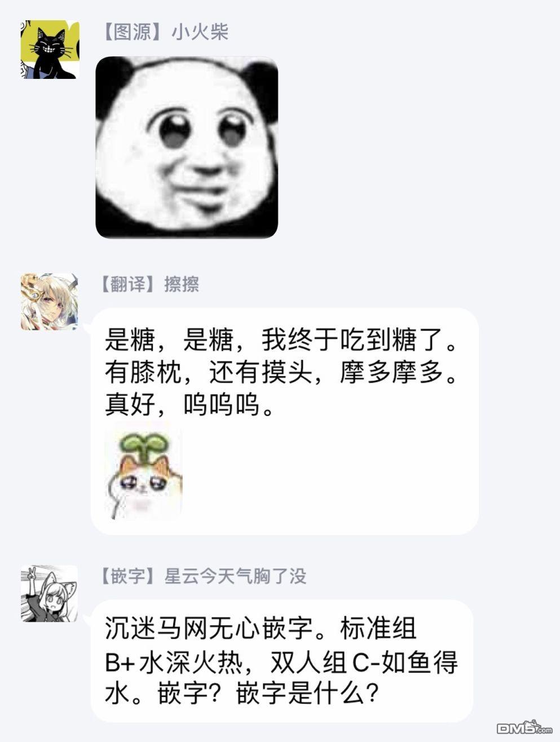Select the username 【翻译】擦擦
The image size is (560, 742).
pyautogui.click(x=149, y=284)
